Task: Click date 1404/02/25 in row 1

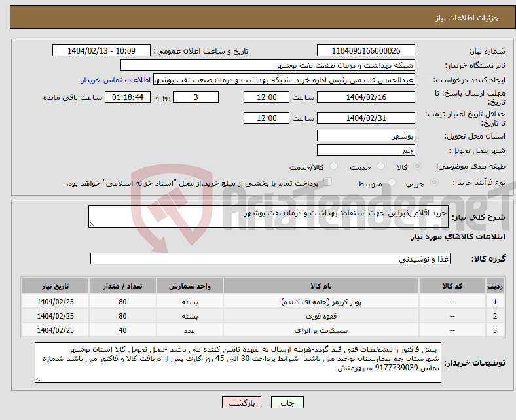Action: pos(55,302)
